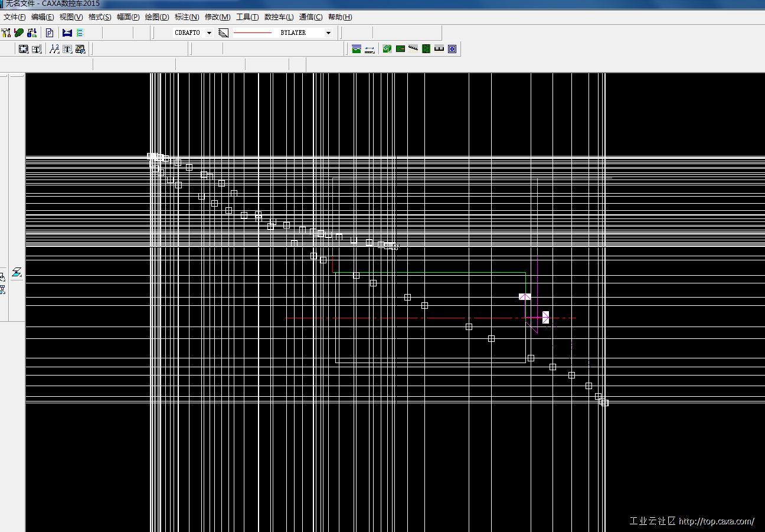The width and height of the screenshot is (765, 532).
Task: Open the 绘图(D) menu
Action: tap(157, 17)
